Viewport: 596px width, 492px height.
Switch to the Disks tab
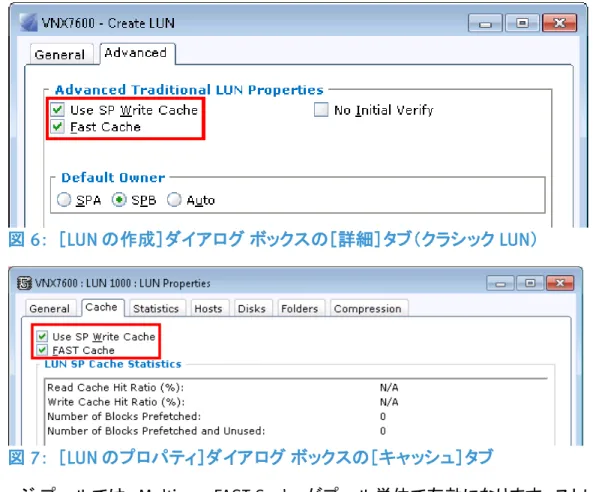[x=252, y=308]
